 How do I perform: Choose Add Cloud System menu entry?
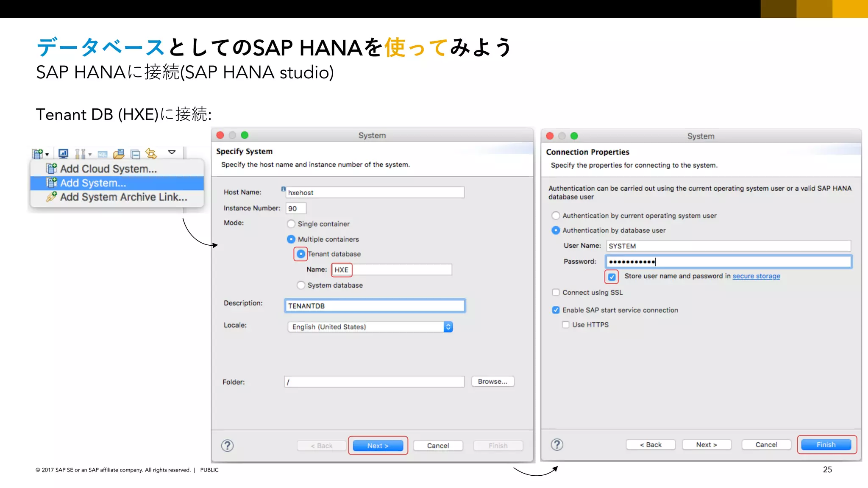click(x=117, y=169)
